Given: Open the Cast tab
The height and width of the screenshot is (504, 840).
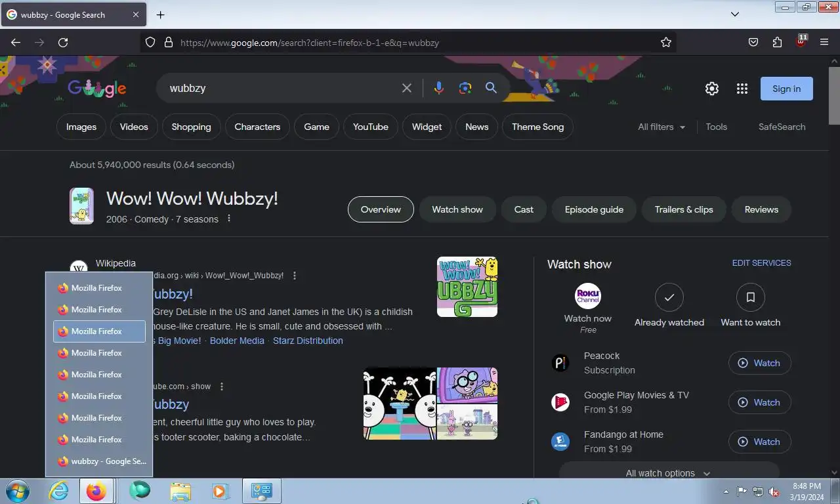Looking at the screenshot, I should click(524, 209).
